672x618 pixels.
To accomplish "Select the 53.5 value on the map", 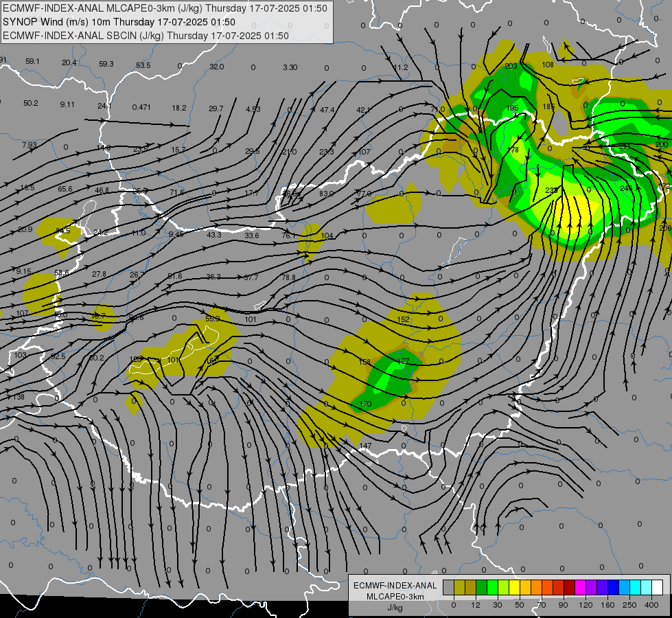I will [x=143, y=65].
